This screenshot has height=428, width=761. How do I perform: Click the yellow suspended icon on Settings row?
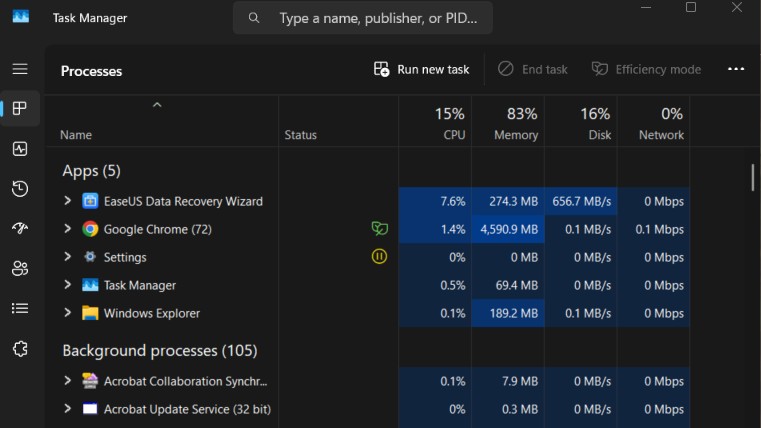pos(380,257)
